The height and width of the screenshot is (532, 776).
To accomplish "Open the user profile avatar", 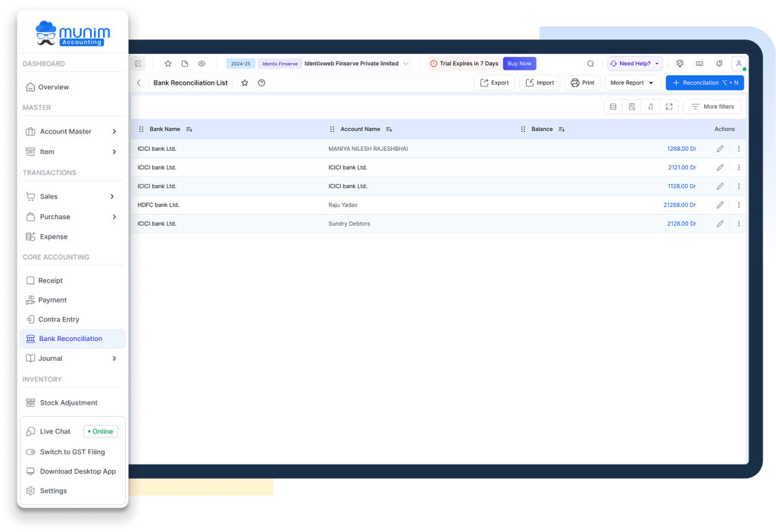I will [x=738, y=64].
